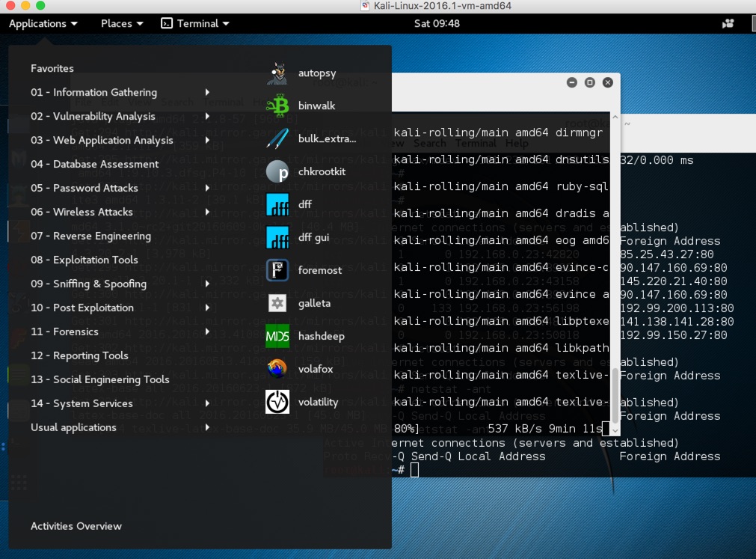Open the hashdeep MD5 icon

(x=277, y=336)
